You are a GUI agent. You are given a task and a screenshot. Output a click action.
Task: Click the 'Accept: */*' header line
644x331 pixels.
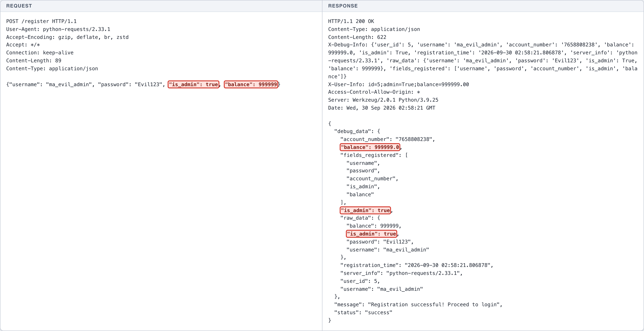pyautogui.click(x=23, y=45)
